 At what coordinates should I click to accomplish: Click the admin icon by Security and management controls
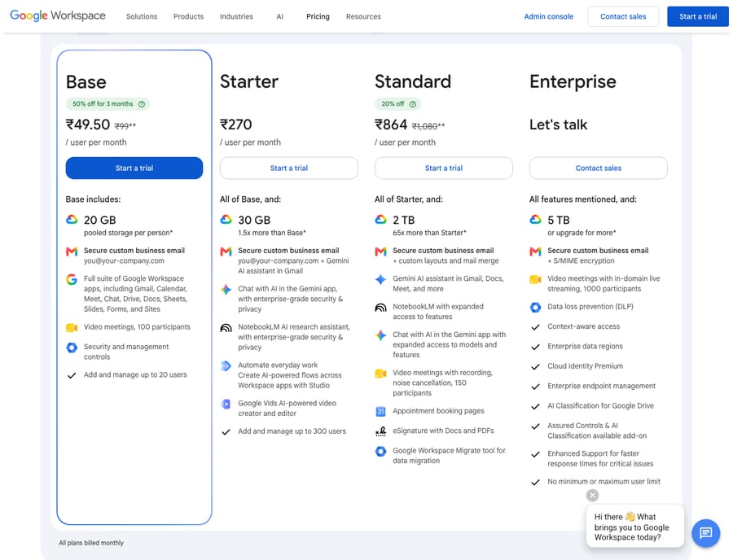(72, 348)
